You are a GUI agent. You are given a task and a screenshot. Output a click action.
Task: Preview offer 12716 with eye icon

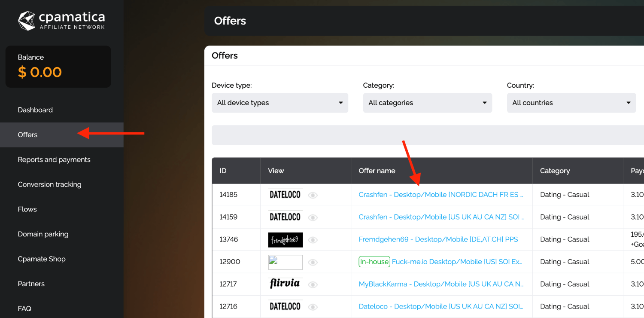point(313,307)
